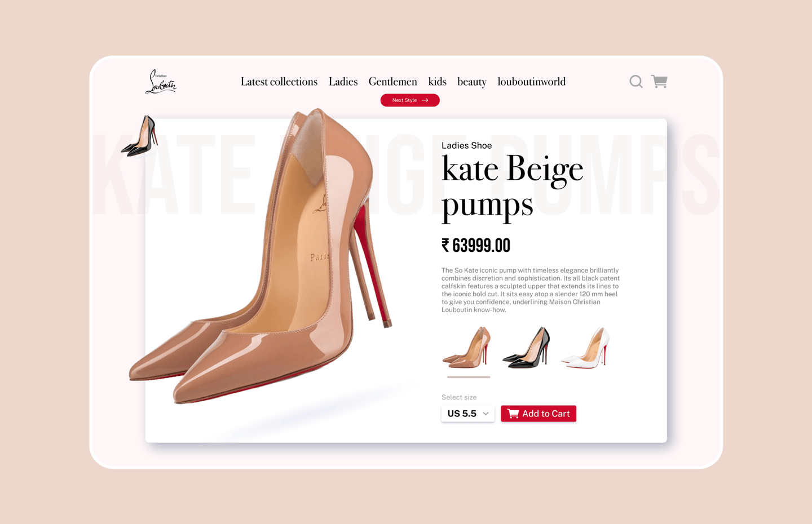Viewport: 812px width, 524px height.
Task: Open the US 5.5 size dropdown
Action: [468, 414]
